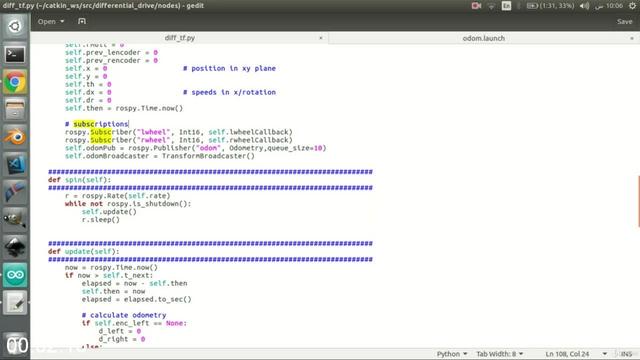
Task: Open the Bluetooth indicator
Action: pyautogui.click(x=519, y=6)
